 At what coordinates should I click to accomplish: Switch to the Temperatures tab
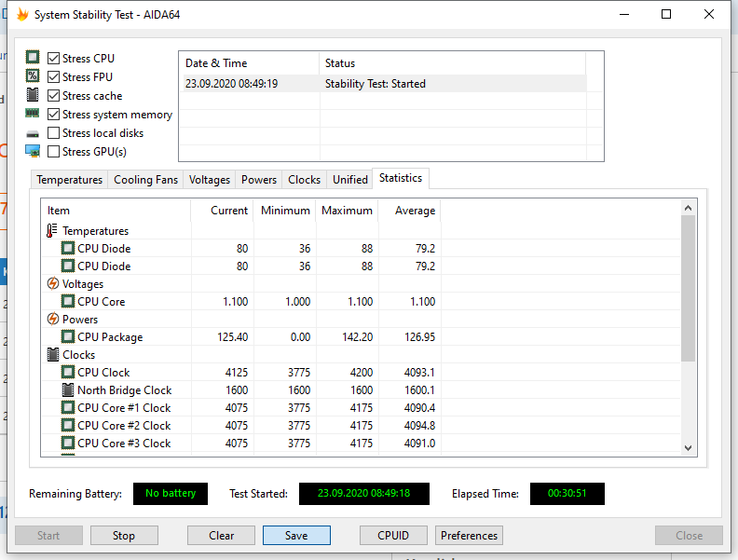[x=69, y=180]
